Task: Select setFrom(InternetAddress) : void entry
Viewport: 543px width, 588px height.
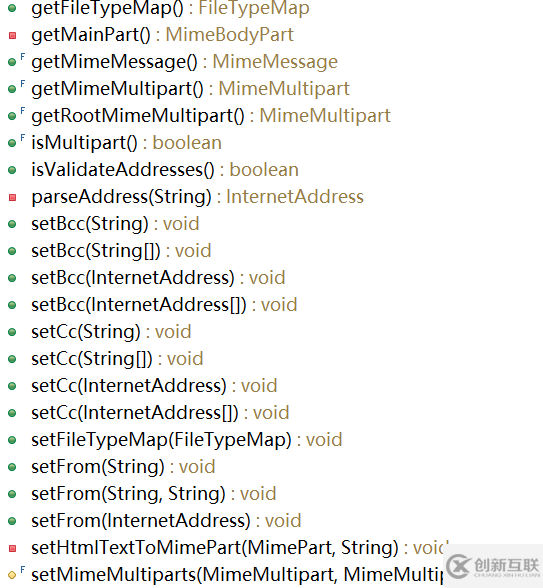Action: point(166,521)
